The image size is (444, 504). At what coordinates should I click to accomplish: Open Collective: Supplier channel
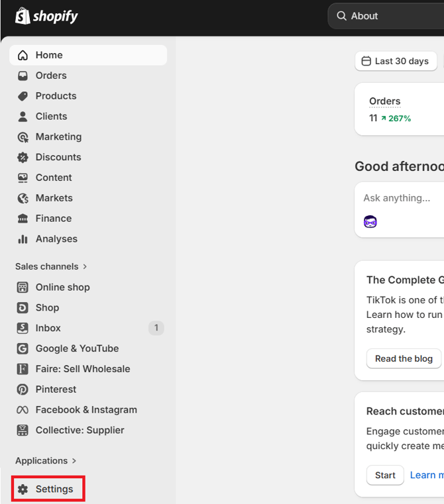[x=88, y=430]
